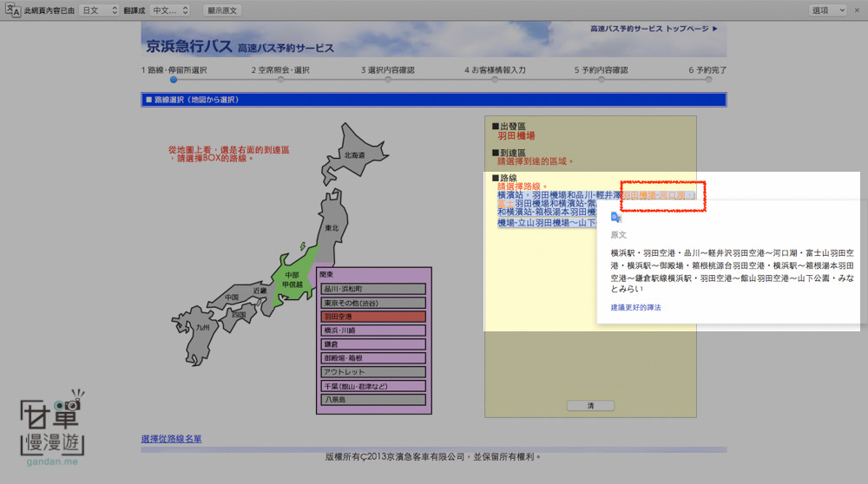Select the red 羽田空港 entry
Image resolution: width=868 pixels, height=484 pixels.
373,317
